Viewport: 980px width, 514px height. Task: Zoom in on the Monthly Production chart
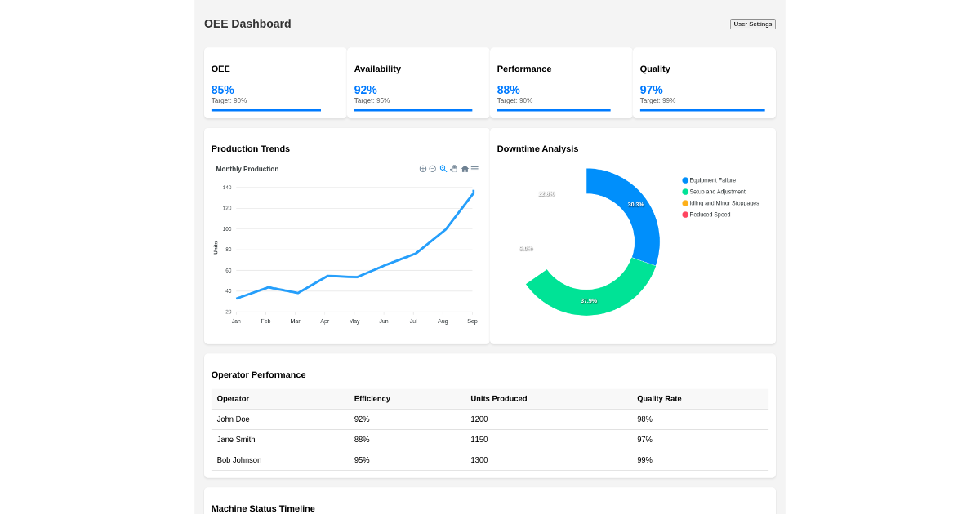(x=423, y=168)
